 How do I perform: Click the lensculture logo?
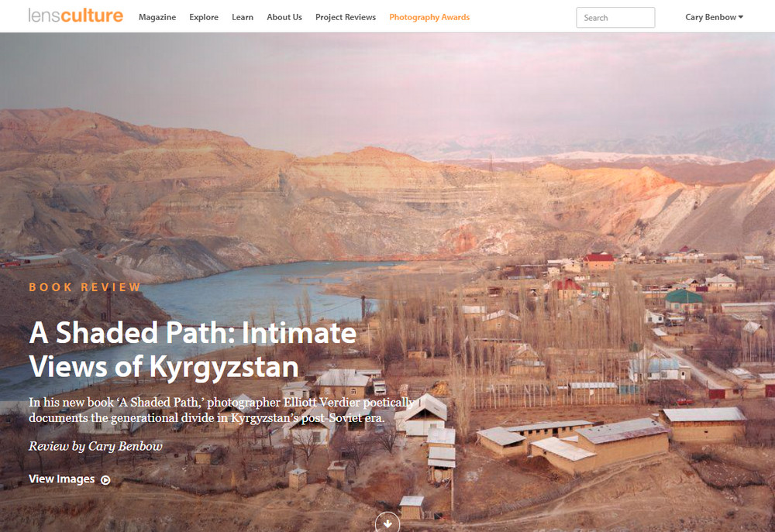coord(76,15)
